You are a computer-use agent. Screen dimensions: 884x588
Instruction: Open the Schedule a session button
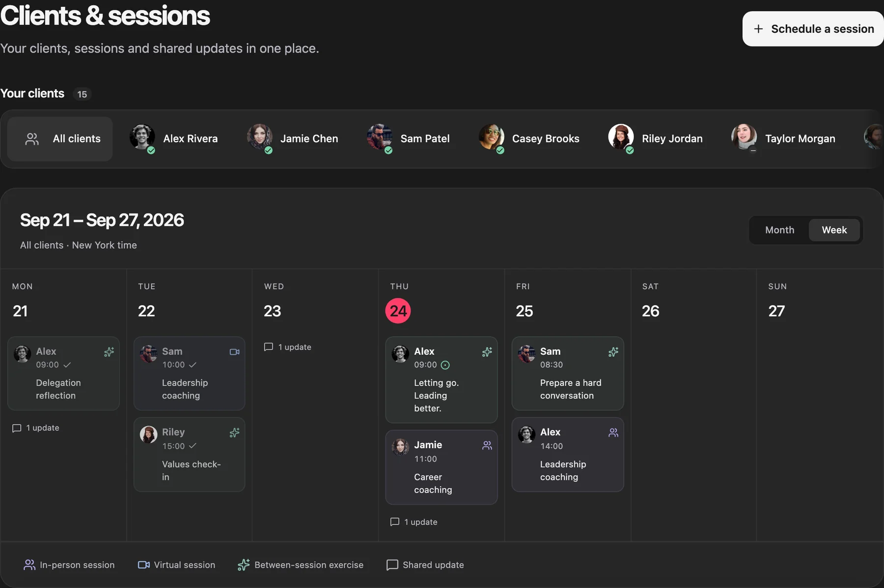(813, 29)
